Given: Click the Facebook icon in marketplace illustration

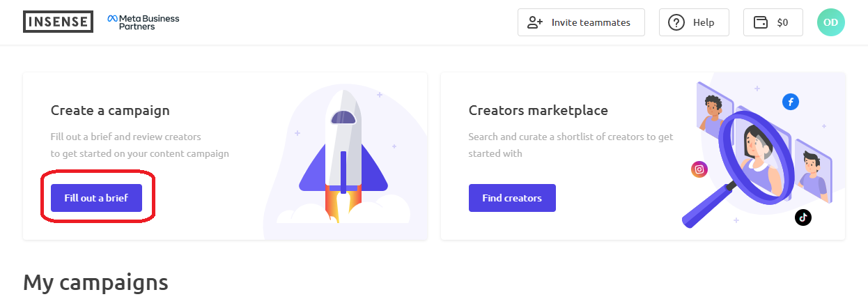Looking at the screenshot, I should [790, 102].
